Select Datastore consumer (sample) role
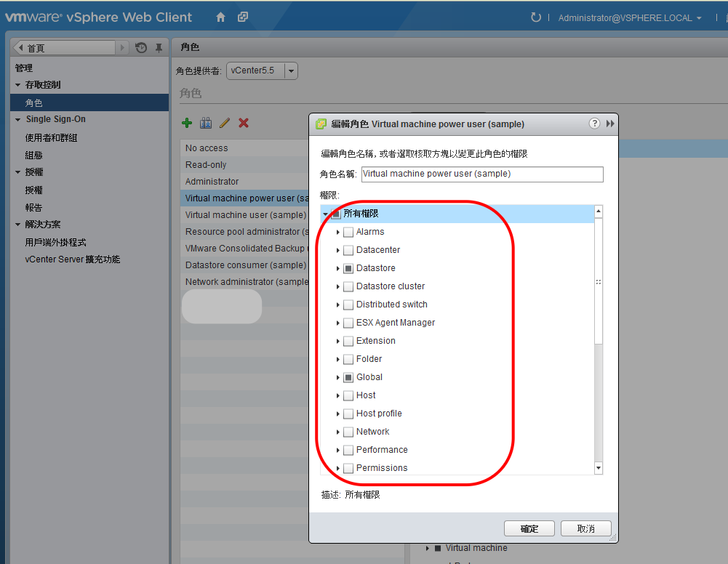The height and width of the screenshot is (564, 728). 246,265
